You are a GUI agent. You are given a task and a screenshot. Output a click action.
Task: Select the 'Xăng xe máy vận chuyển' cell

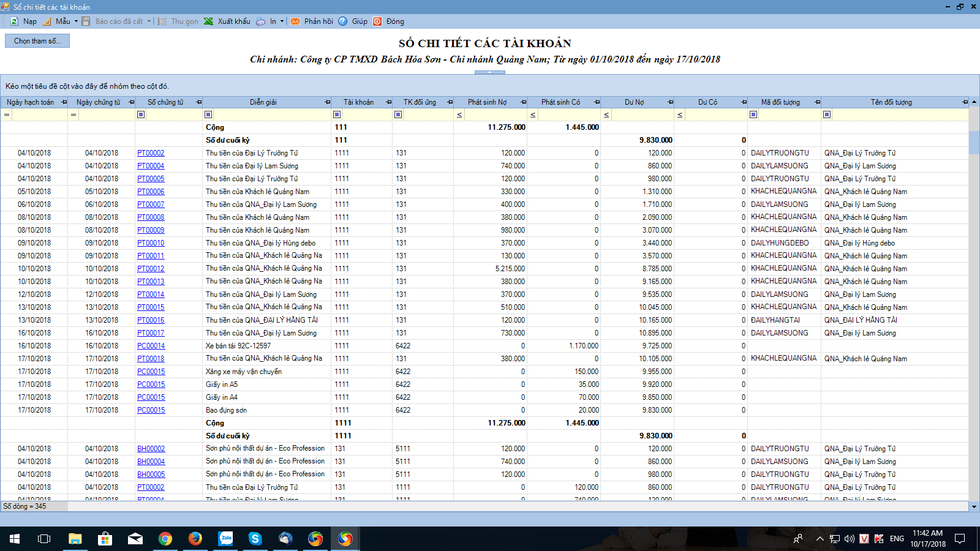tap(267, 372)
